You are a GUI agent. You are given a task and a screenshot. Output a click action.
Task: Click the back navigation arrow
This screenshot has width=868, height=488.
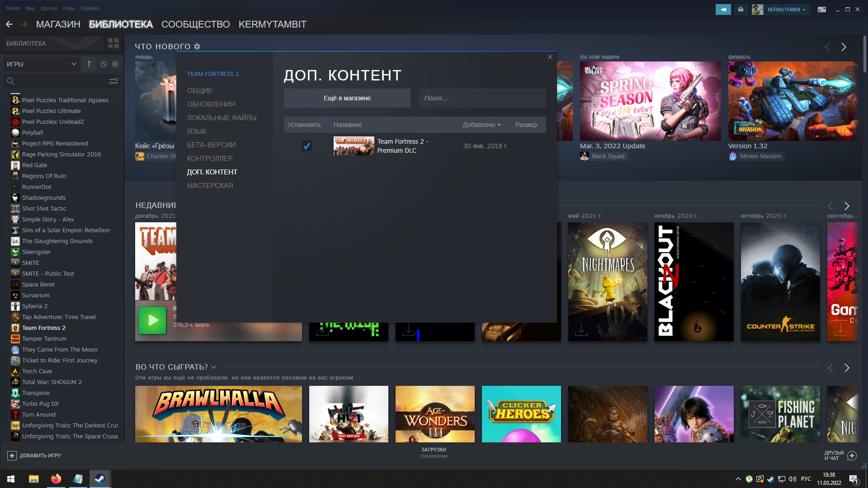(9, 24)
